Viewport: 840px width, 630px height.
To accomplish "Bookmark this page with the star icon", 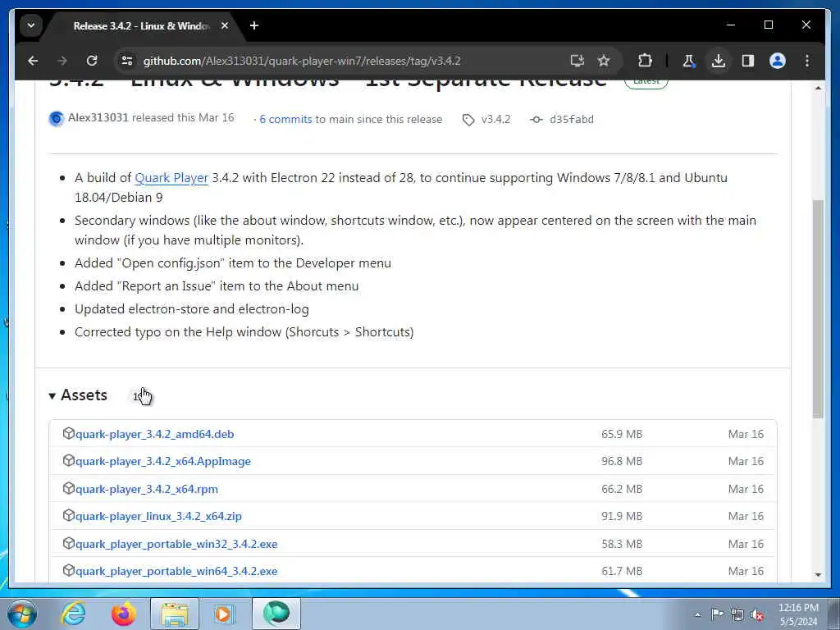I will pos(604,61).
